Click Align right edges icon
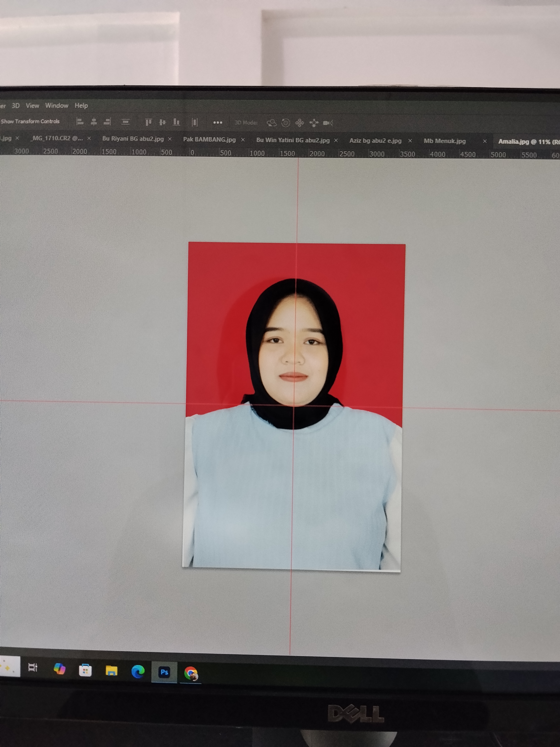 point(107,122)
